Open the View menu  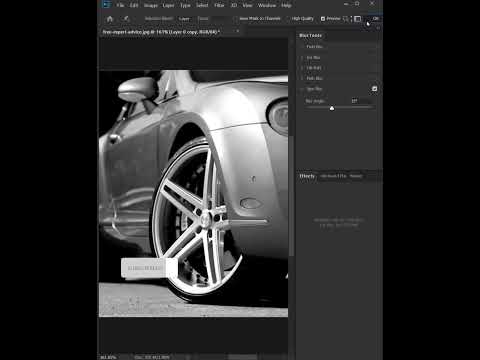click(247, 5)
